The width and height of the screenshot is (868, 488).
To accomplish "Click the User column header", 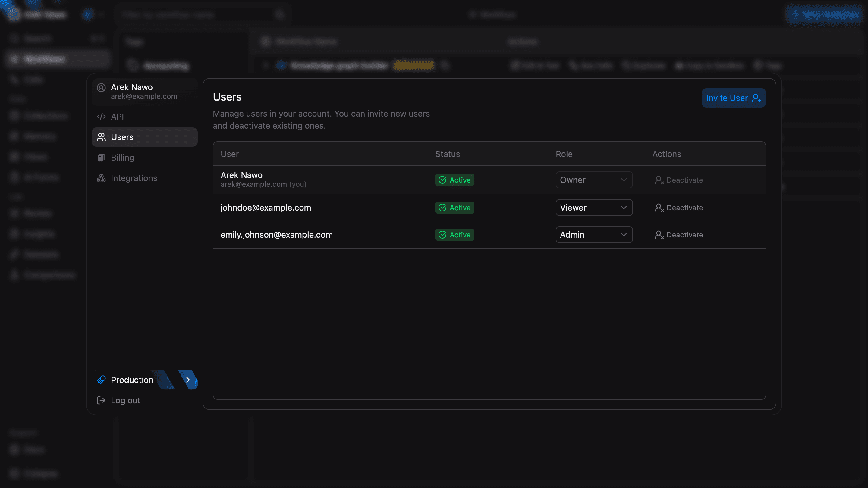I will 229,154.
